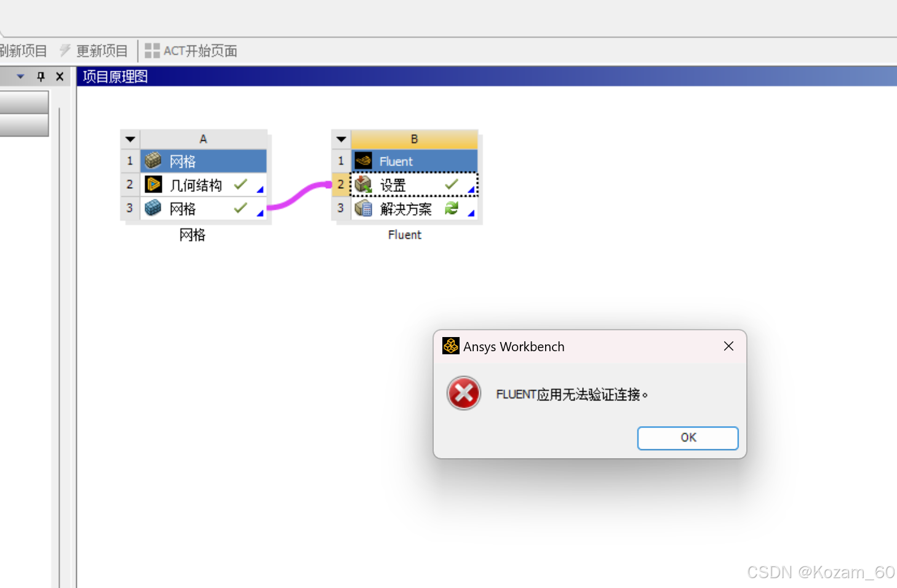
Task: Open the system A dropdown menu arrow
Action: [130, 140]
